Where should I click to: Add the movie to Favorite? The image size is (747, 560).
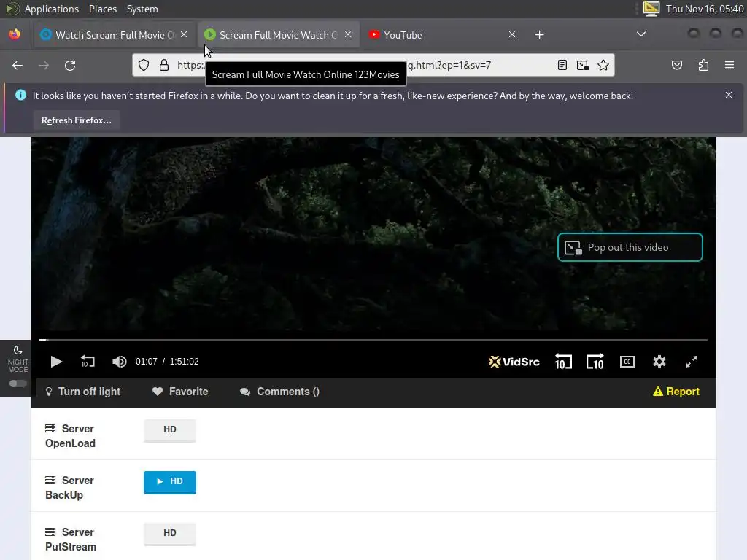(x=180, y=392)
